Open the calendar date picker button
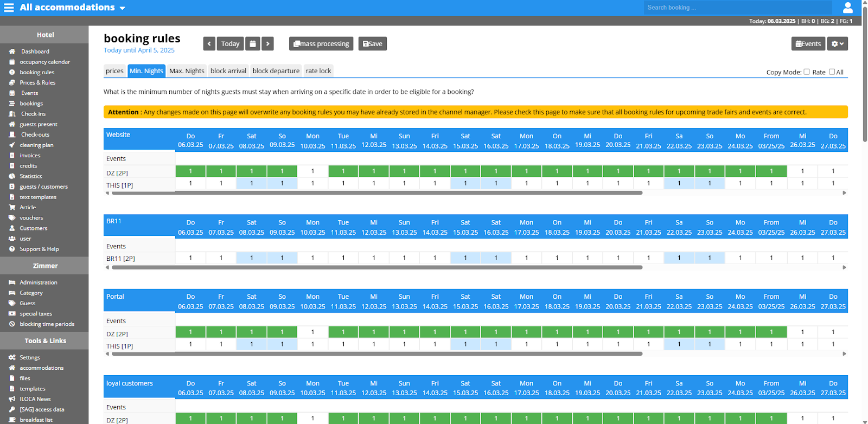 point(252,44)
